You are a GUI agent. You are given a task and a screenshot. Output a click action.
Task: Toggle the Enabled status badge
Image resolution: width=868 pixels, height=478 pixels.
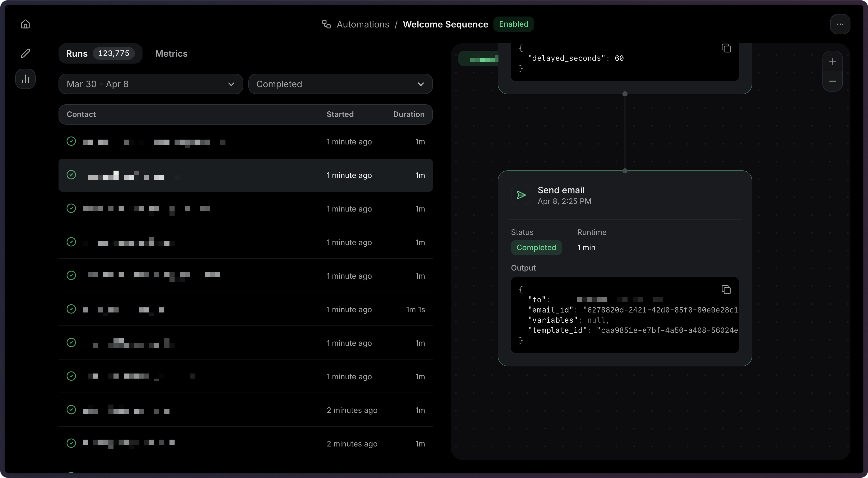tap(514, 24)
